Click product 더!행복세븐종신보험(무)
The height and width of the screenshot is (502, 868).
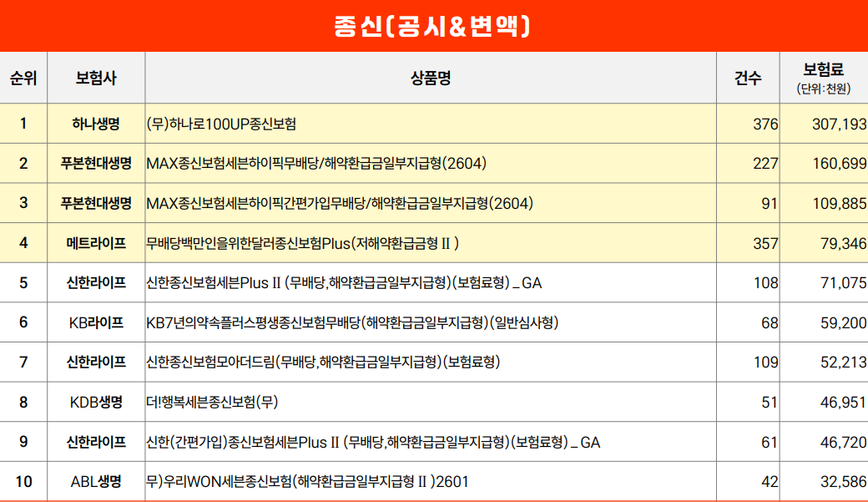click(213, 403)
